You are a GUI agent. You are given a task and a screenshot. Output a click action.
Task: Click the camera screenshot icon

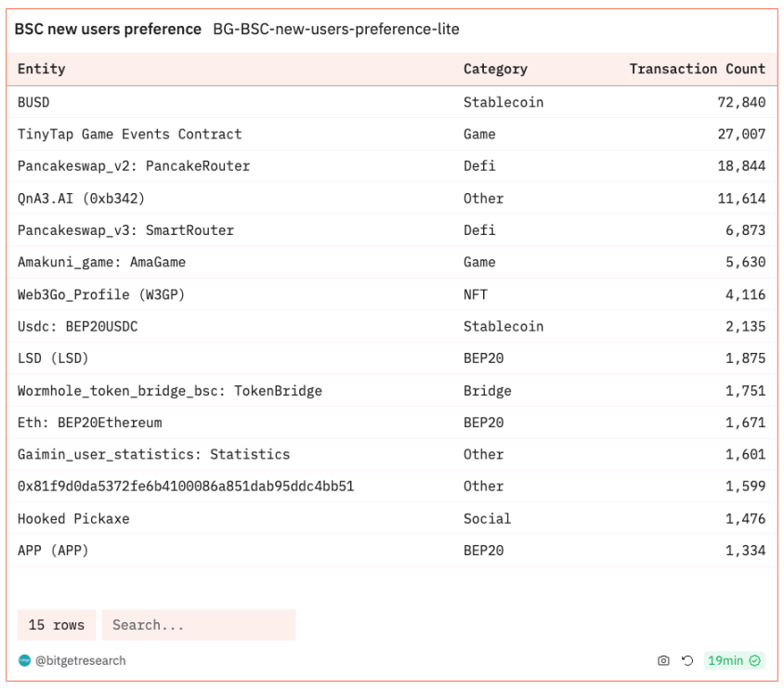[x=663, y=661]
